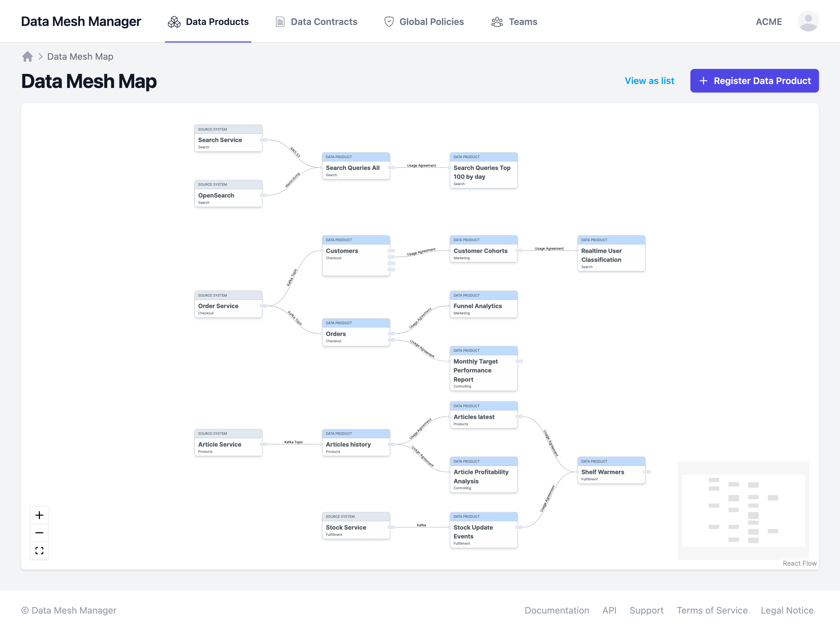Viewport: 840px width, 630px height.
Task: Zoom in using the plus icon
Action: pyautogui.click(x=39, y=515)
